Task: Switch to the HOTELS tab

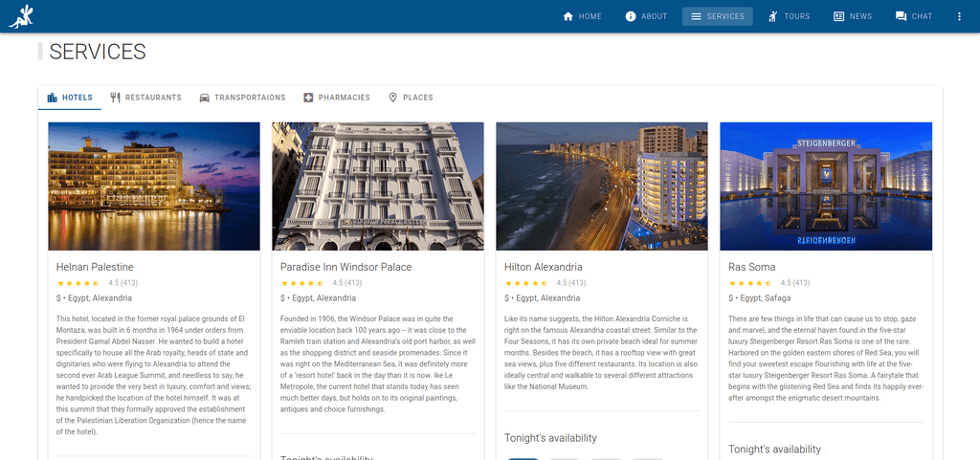Action: pos(70,98)
